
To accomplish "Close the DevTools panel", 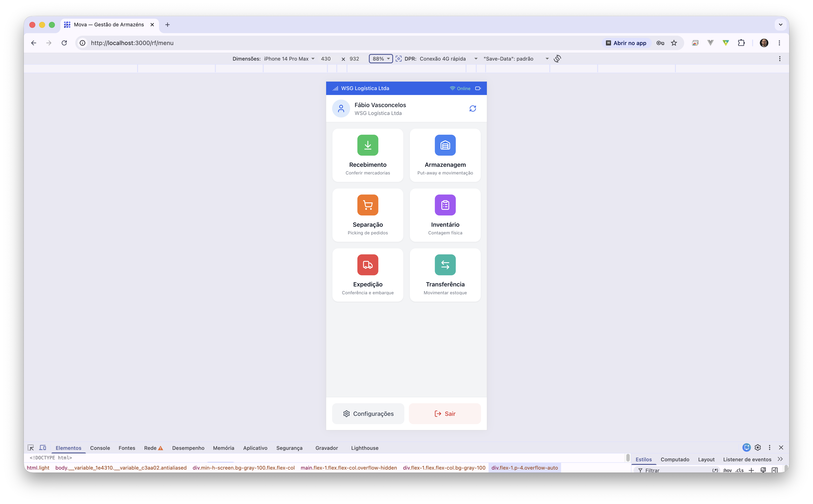I will (x=781, y=447).
